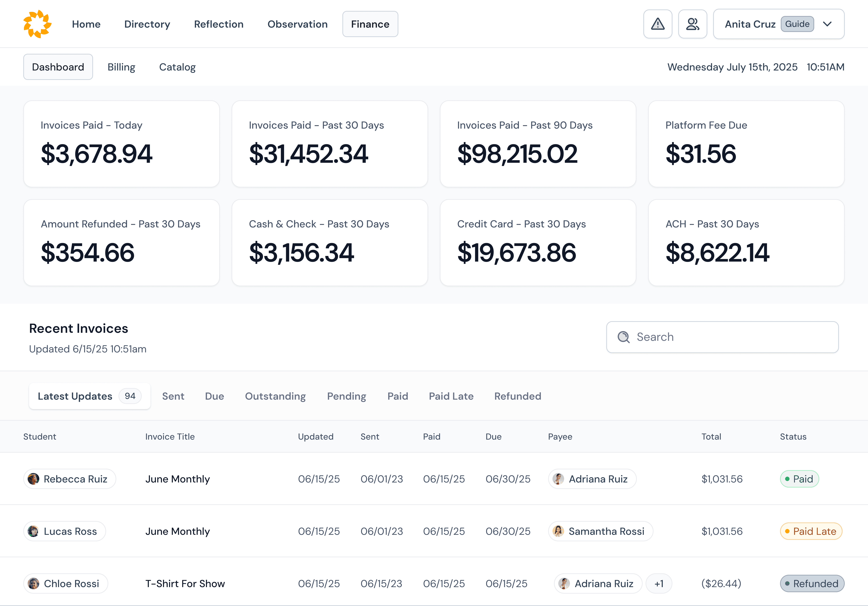Click the users people icon button
The image size is (868, 606).
coord(692,24)
